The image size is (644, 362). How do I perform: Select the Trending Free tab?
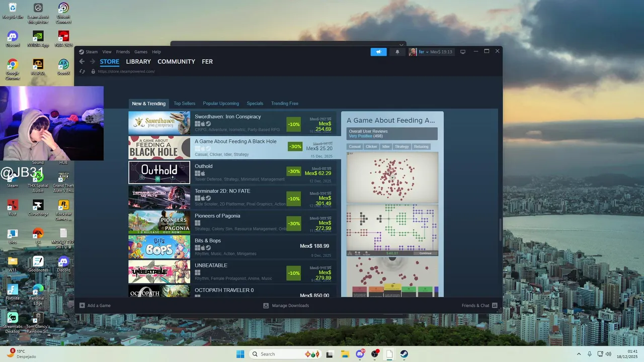pyautogui.click(x=285, y=104)
